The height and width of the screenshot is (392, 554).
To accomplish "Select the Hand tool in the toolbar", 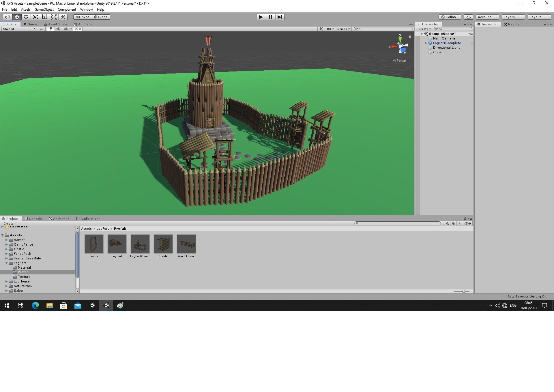I will coord(7,17).
